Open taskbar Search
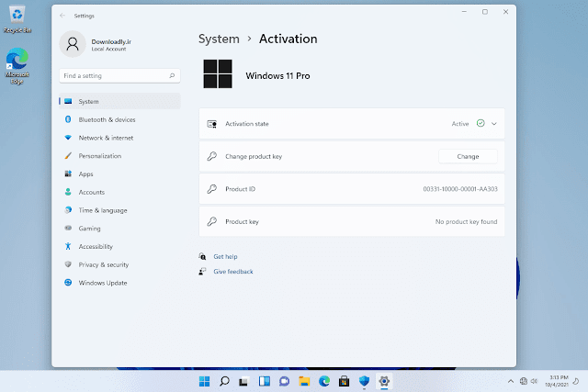Image resolution: width=588 pixels, height=392 pixels. pyautogui.click(x=224, y=382)
